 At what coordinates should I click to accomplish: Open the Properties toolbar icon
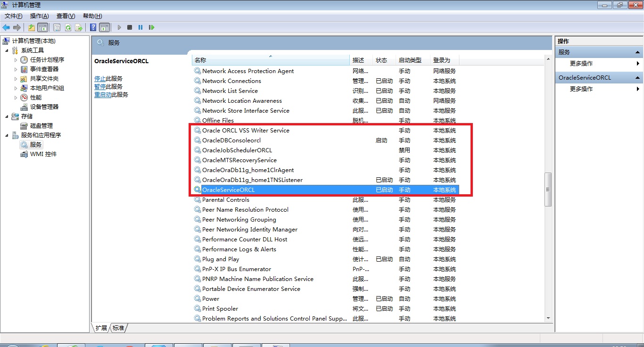coord(57,27)
